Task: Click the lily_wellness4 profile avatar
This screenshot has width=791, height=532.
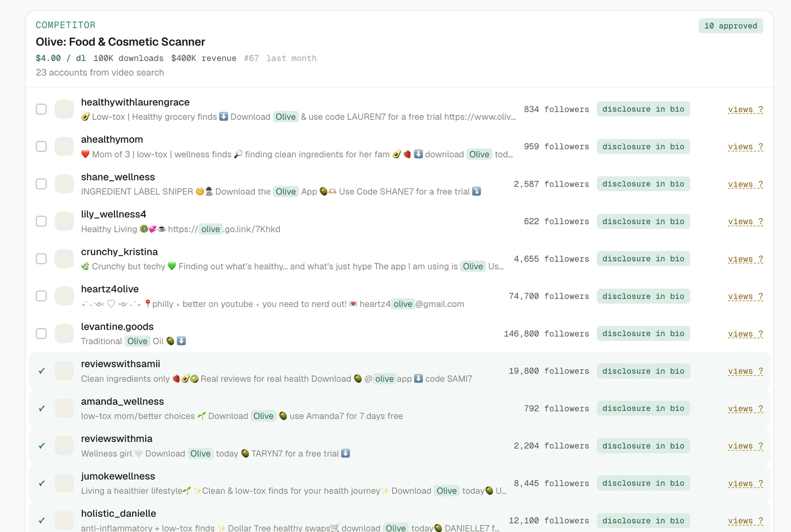Action: coord(64,221)
